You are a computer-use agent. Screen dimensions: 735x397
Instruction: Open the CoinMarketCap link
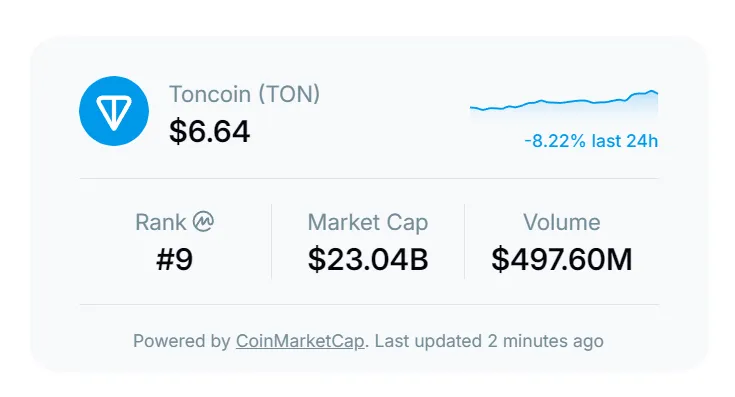pos(300,341)
